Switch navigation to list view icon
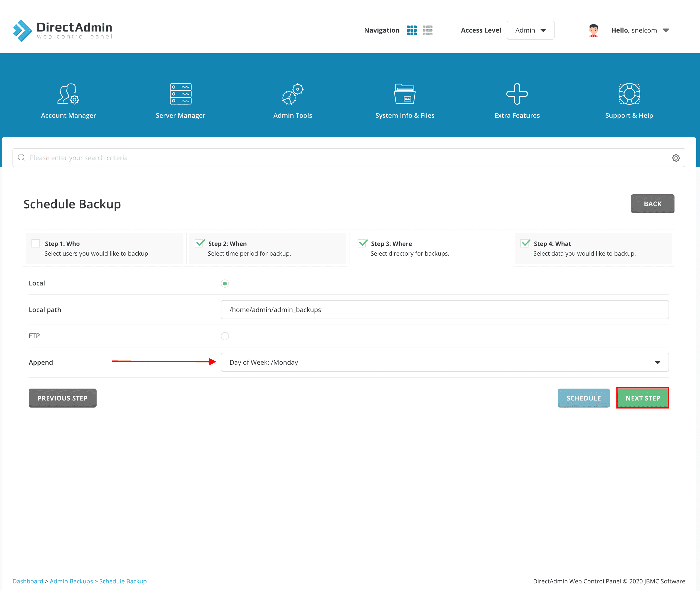Viewport: 700px width, 591px height. click(x=427, y=30)
